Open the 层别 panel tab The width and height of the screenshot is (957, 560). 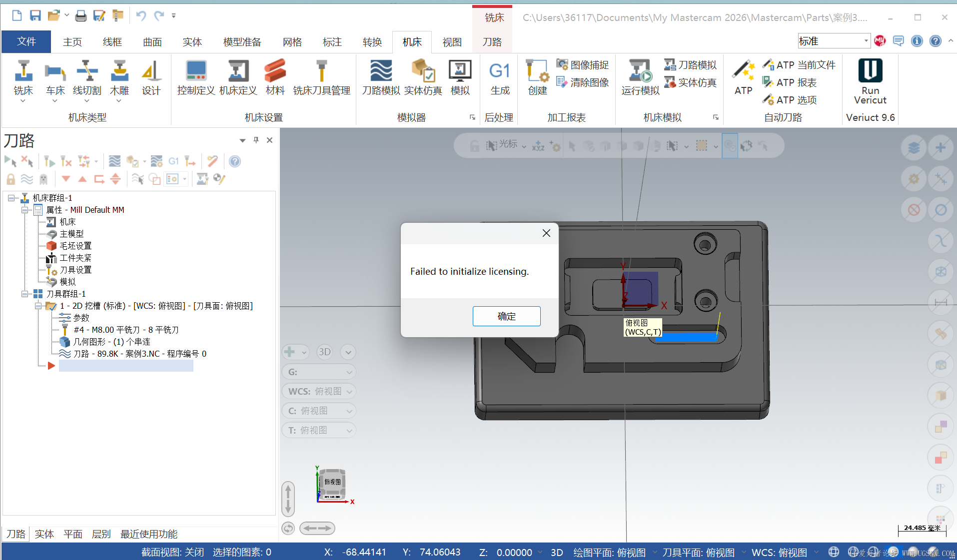[x=101, y=534]
